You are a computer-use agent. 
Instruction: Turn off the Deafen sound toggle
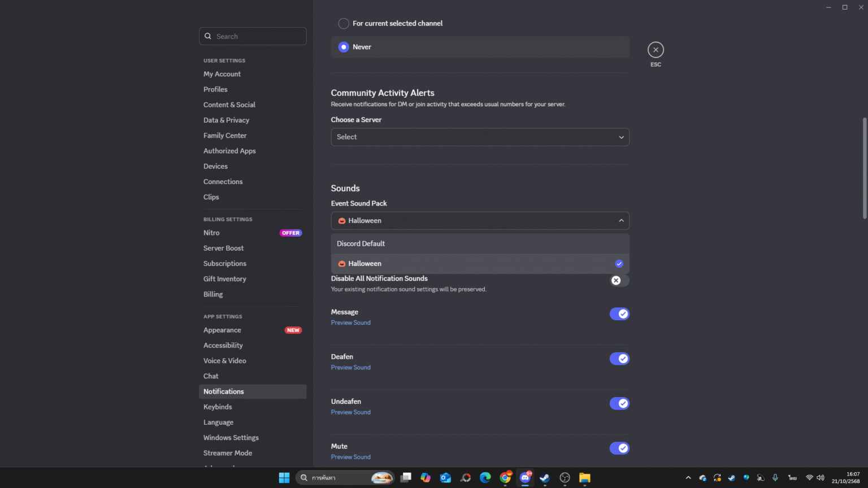619,358
